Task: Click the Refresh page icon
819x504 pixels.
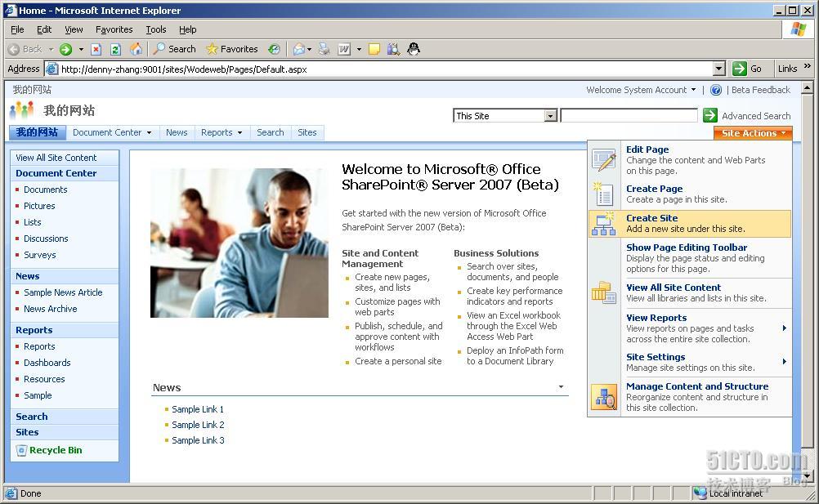Action: click(x=115, y=49)
